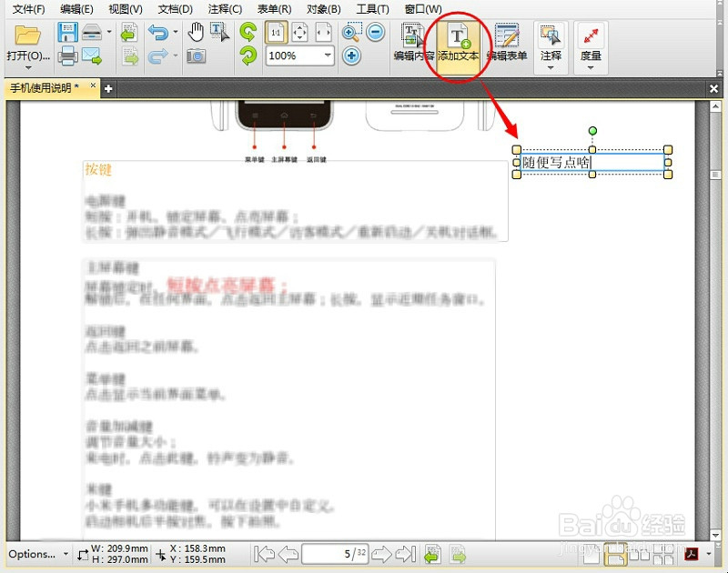This screenshot has width=728, height=573.
Task: Open the 文件(F) menu
Action: tap(25, 8)
